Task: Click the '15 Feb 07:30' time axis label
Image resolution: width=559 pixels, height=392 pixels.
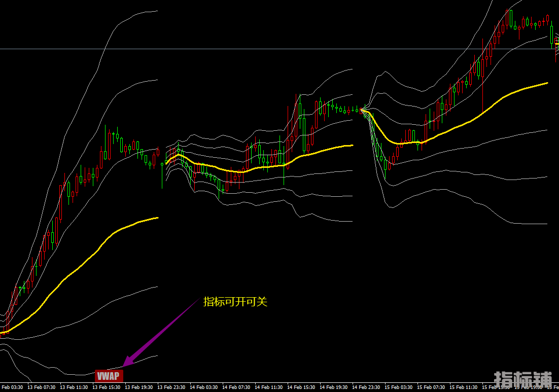Action: pos(431,387)
